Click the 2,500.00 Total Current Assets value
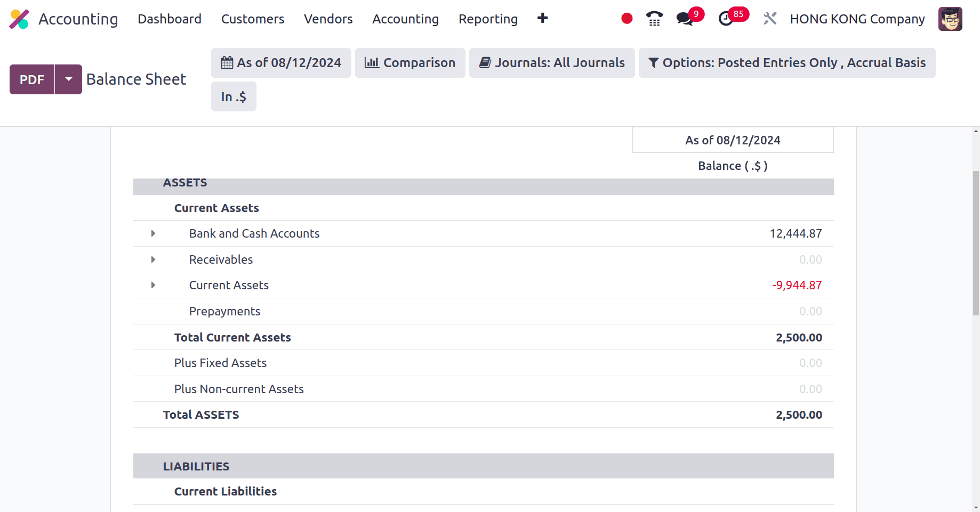Viewport: 980px width, 512px height. pos(799,337)
